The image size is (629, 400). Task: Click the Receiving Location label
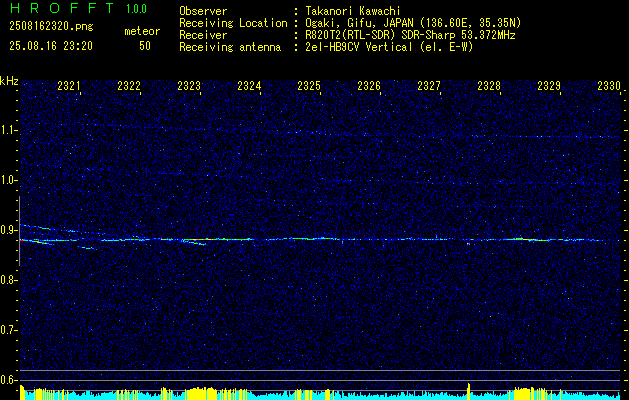(x=233, y=23)
